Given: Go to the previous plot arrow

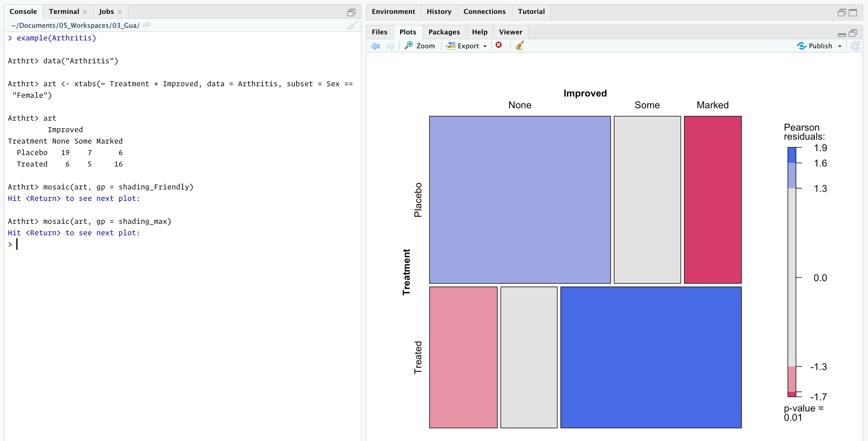Looking at the screenshot, I should pyautogui.click(x=375, y=46).
